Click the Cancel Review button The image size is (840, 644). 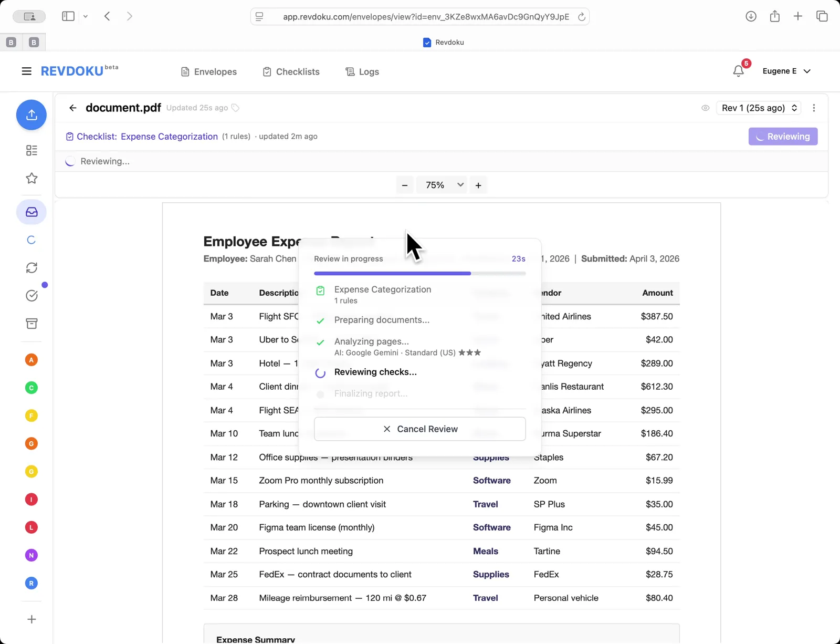point(419,429)
